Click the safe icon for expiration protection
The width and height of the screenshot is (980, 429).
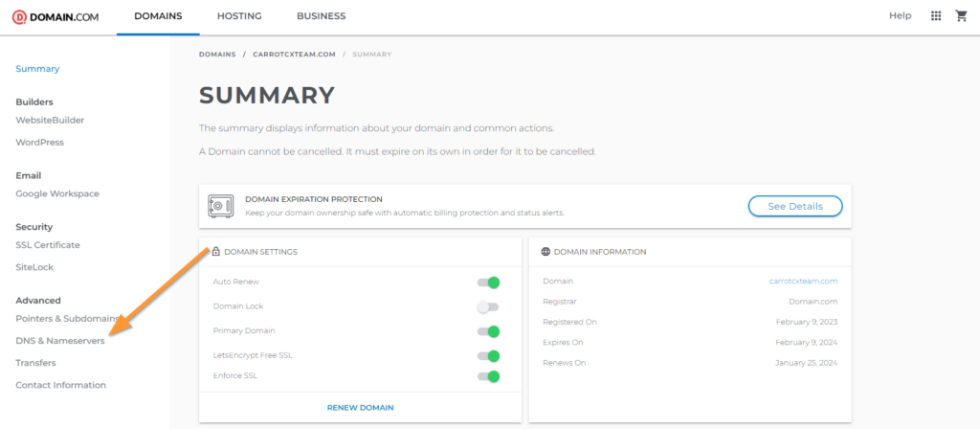(221, 206)
